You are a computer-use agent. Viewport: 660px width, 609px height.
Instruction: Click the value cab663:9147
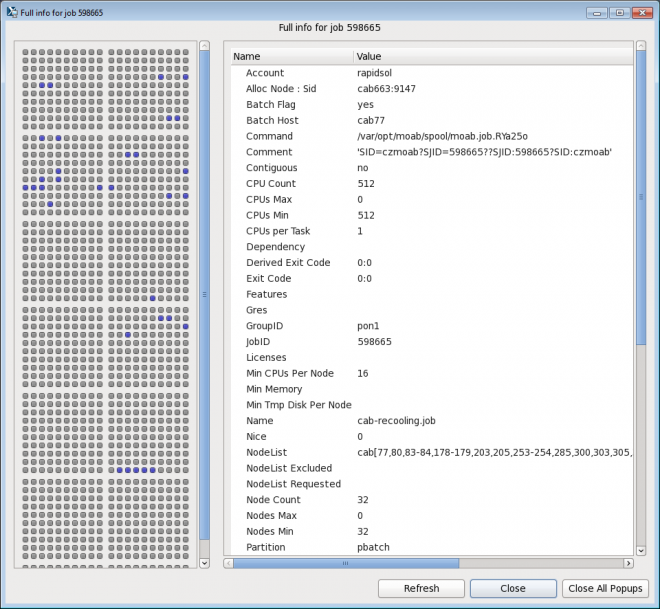coord(386,89)
